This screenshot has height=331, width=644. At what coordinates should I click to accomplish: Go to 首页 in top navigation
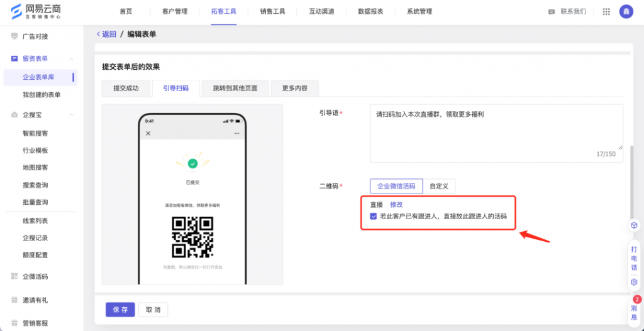[126, 11]
